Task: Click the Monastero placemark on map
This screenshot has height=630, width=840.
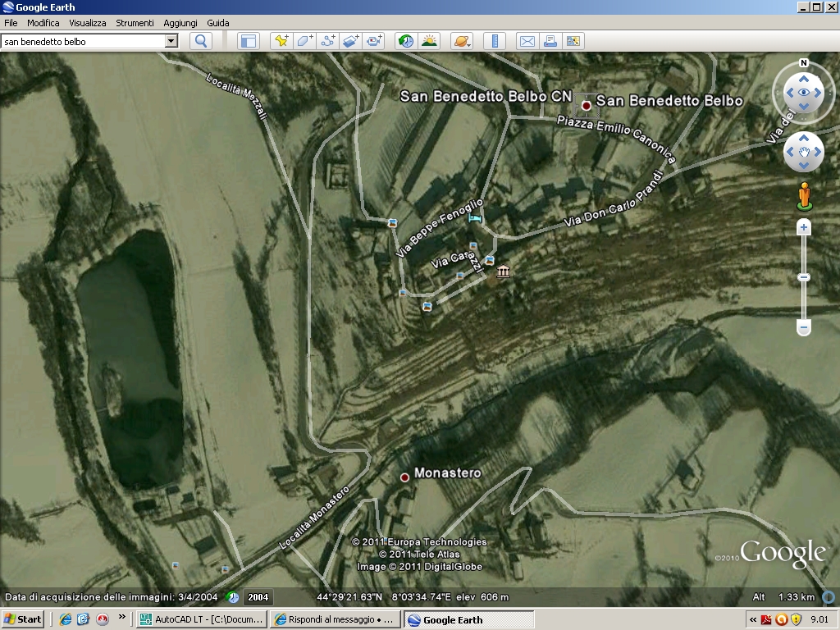Action: (x=404, y=477)
